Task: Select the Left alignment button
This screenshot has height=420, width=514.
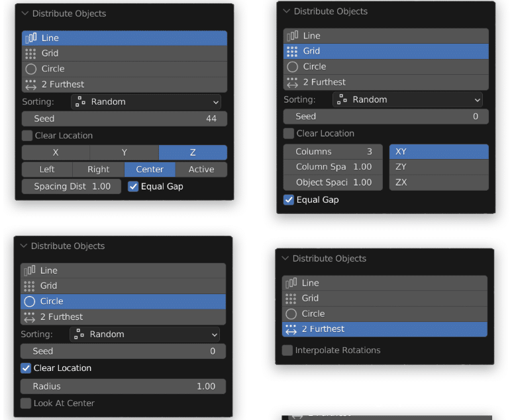Action: 47,170
